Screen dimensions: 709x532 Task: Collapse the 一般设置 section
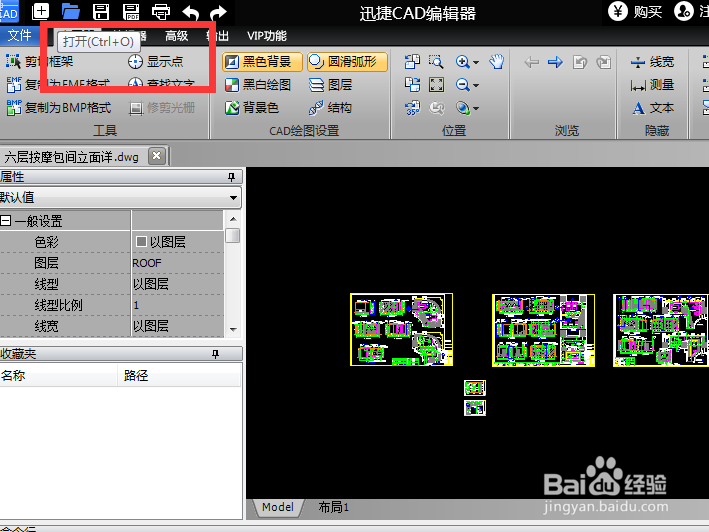click(x=6, y=221)
